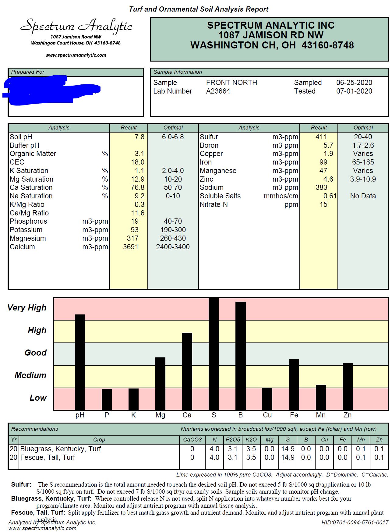Click the CEC result 18.0
Screen dimensions: 392x532
coord(138,162)
